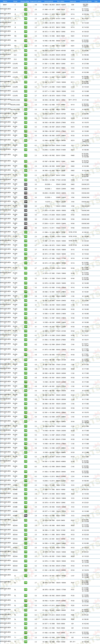The height and width of the screenshot is (644, 100).
Task: Click the petrol icon in the SEDAN 62kW / 84KM row
Action: [x=25, y=520]
